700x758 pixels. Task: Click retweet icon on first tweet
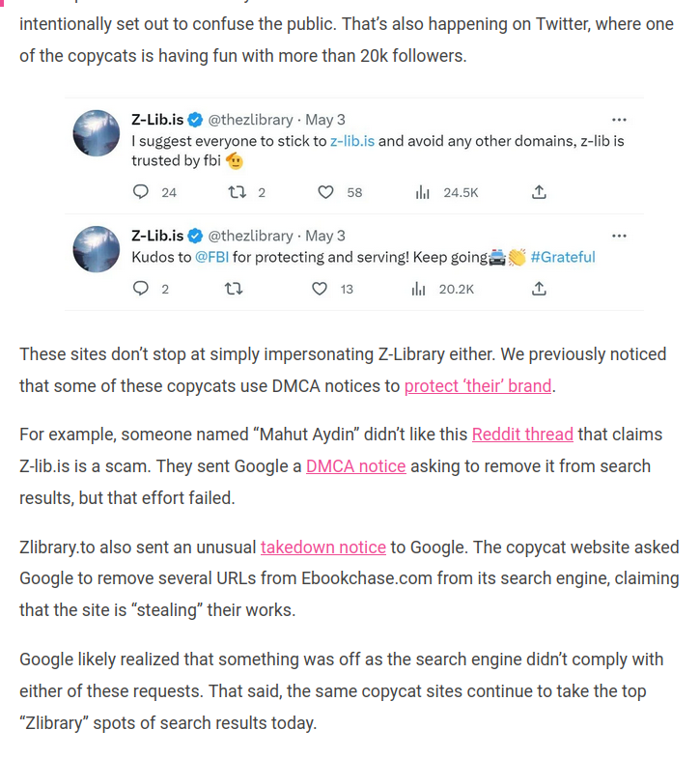click(236, 192)
